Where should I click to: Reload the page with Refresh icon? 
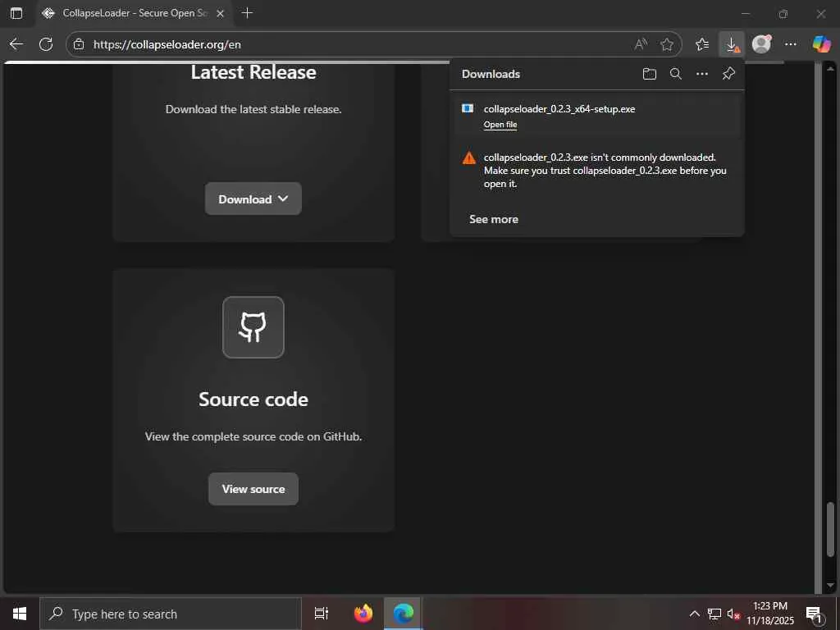tap(46, 44)
